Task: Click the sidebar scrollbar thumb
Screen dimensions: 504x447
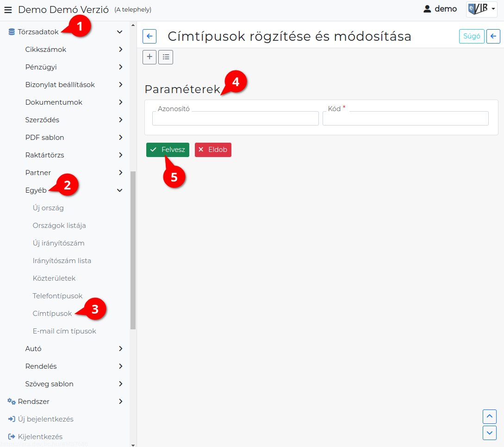Action: (x=133, y=251)
